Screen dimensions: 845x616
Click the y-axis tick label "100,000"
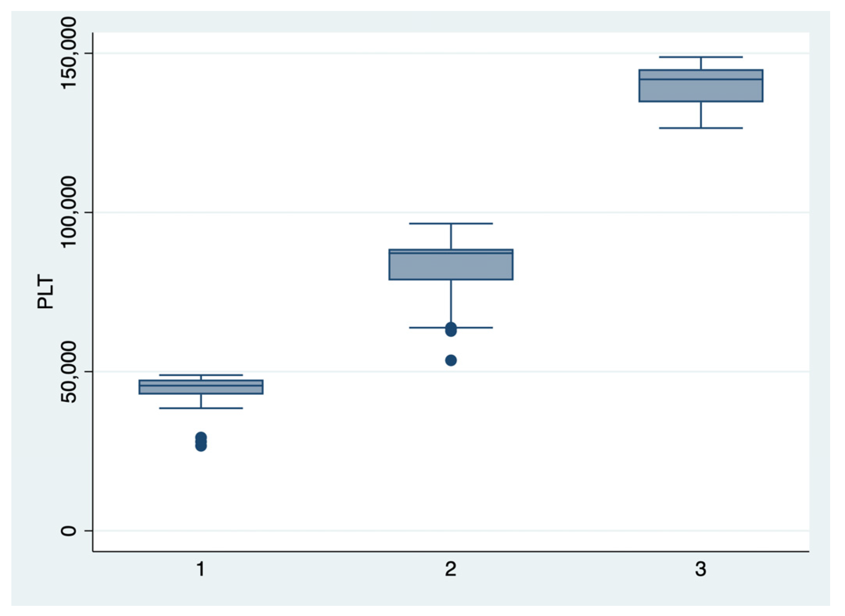(x=69, y=212)
